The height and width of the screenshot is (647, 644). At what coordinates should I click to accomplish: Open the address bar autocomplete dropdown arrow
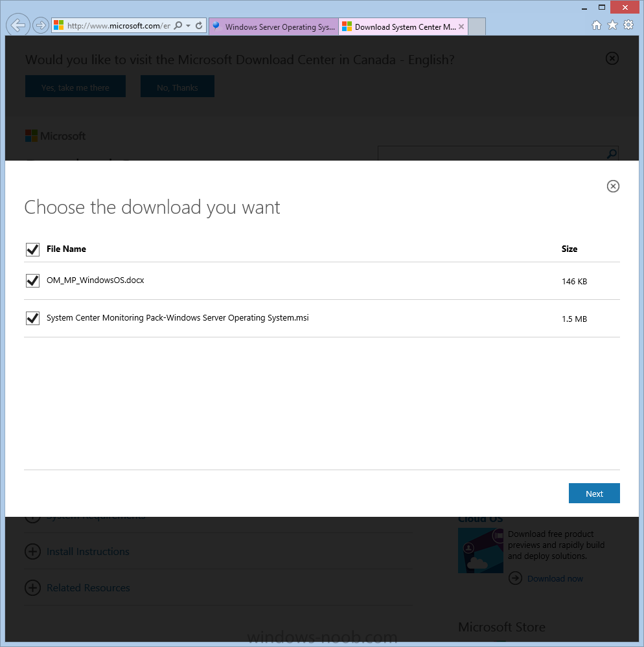(x=189, y=26)
